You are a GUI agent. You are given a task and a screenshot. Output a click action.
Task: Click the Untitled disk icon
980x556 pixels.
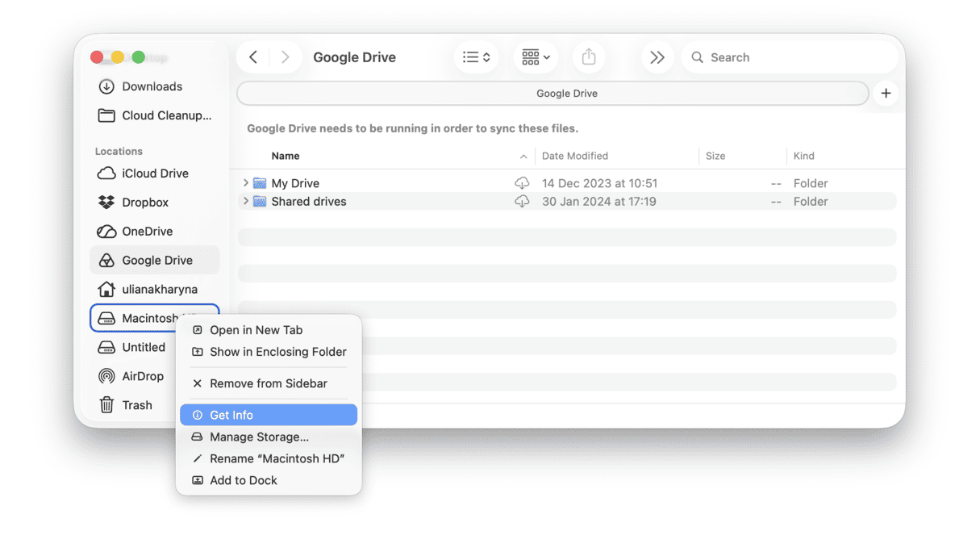click(106, 348)
